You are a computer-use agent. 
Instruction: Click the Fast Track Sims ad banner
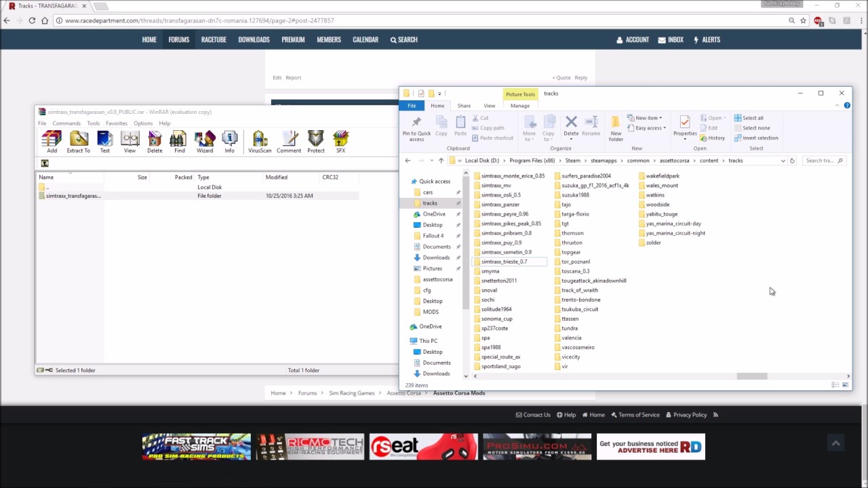[197, 447]
